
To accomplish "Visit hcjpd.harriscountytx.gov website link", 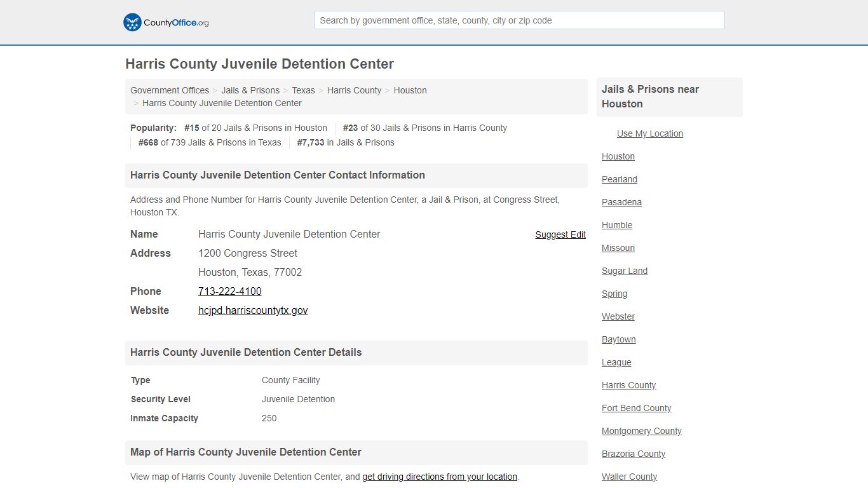I will (253, 310).
